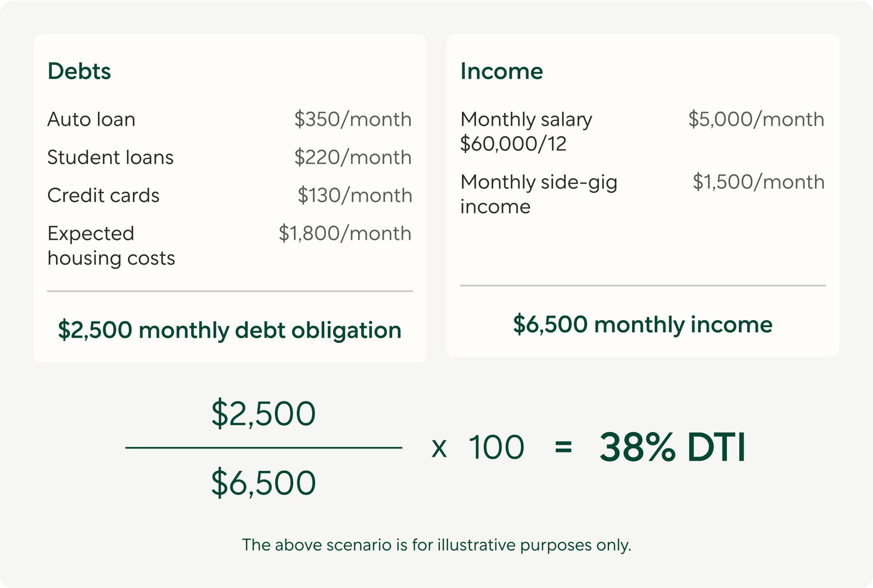
Task: Select the Expected housing costs label
Action: [x=111, y=246]
